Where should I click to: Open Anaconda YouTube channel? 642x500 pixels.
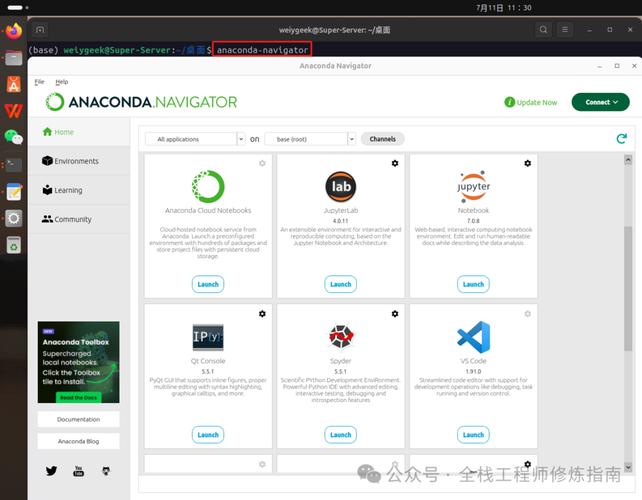(x=79, y=471)
